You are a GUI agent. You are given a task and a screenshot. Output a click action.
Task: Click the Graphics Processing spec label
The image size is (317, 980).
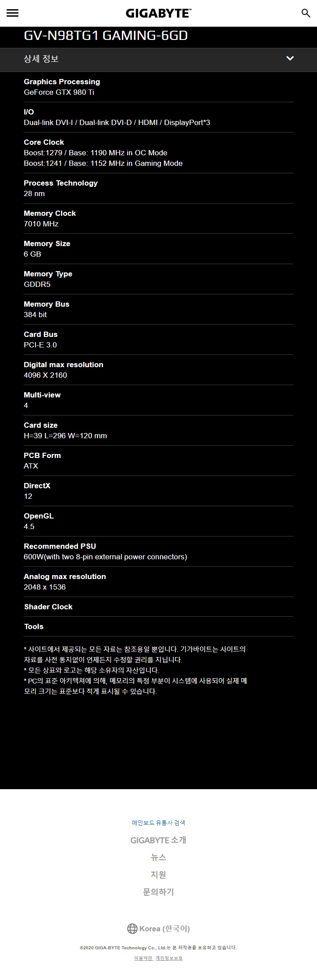point(62,82)
